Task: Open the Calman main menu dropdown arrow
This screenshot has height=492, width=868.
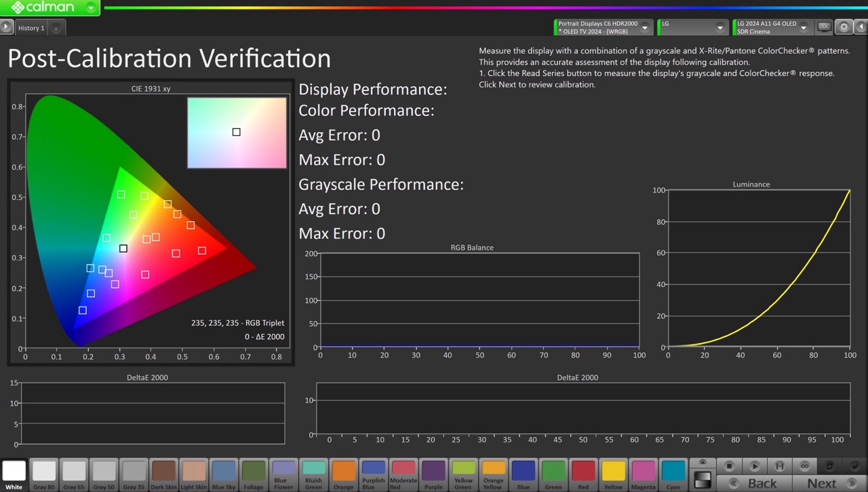Action: click(x=91, y=8)
